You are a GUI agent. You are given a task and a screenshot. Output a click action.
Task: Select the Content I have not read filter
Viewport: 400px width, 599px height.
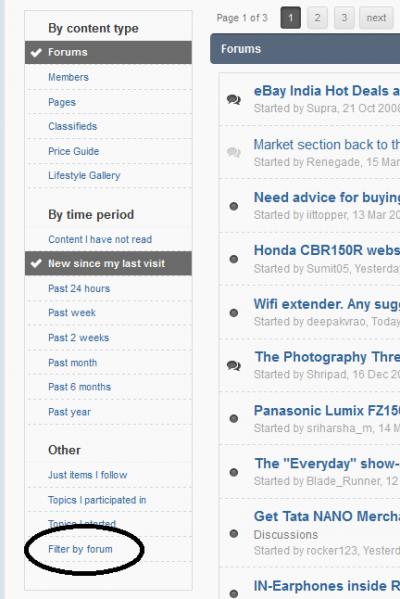tap(100, 240)
